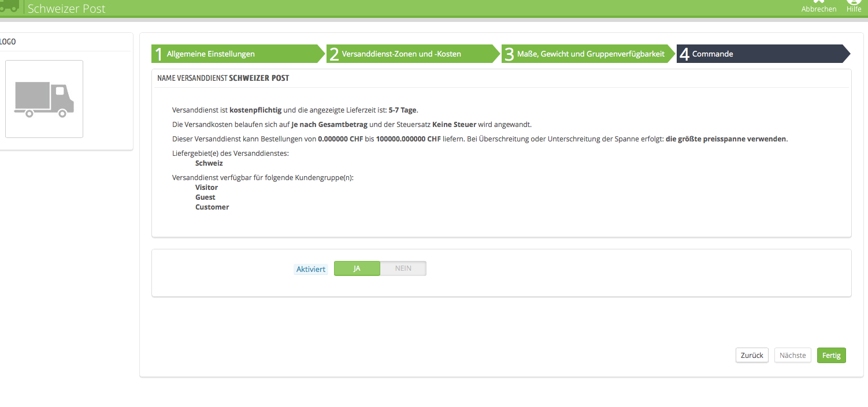Click customer group Customer

[212, 207]
